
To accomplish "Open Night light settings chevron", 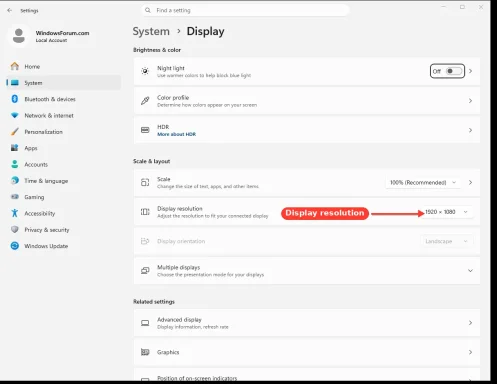I will click(x=470, y=71).
